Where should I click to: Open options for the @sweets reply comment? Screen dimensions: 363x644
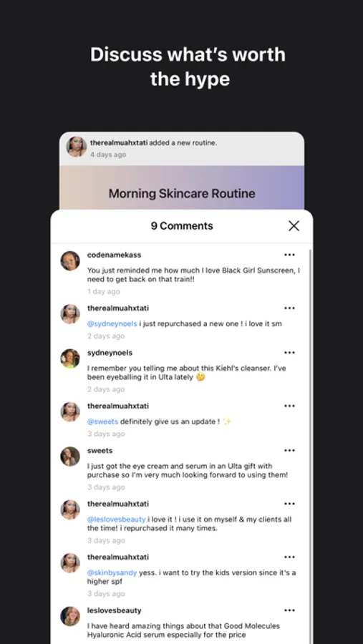tap(289, 406)
